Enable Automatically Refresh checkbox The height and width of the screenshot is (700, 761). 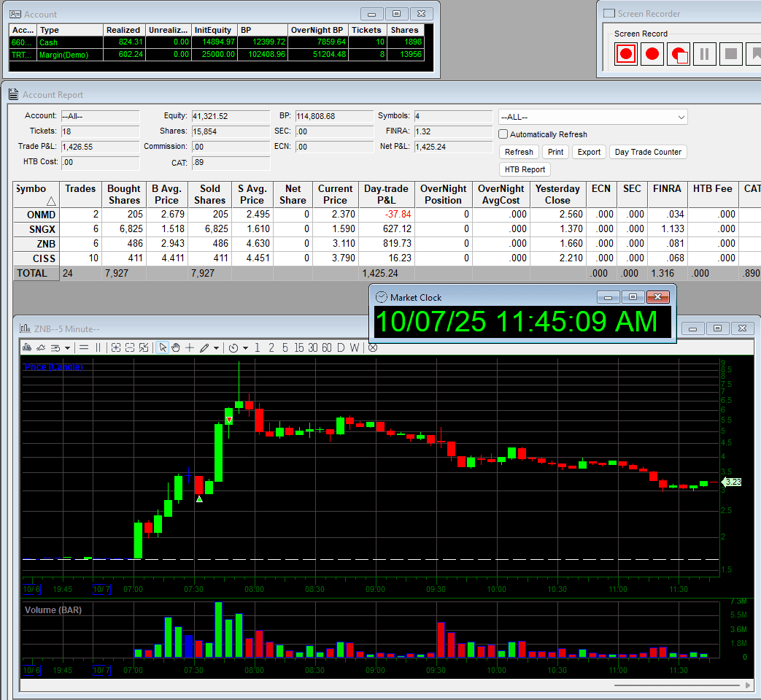click(503, 134)
